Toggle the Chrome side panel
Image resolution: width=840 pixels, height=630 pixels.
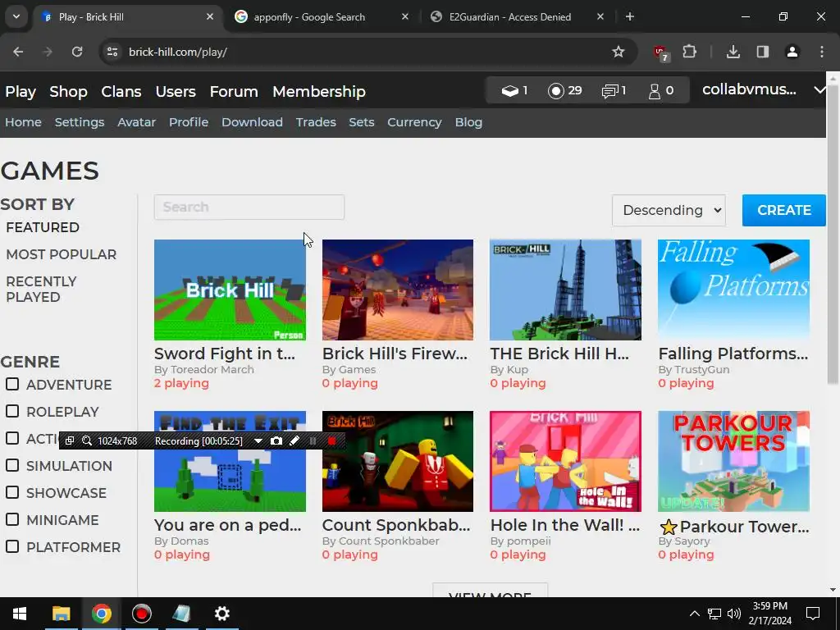click(763, 52)
